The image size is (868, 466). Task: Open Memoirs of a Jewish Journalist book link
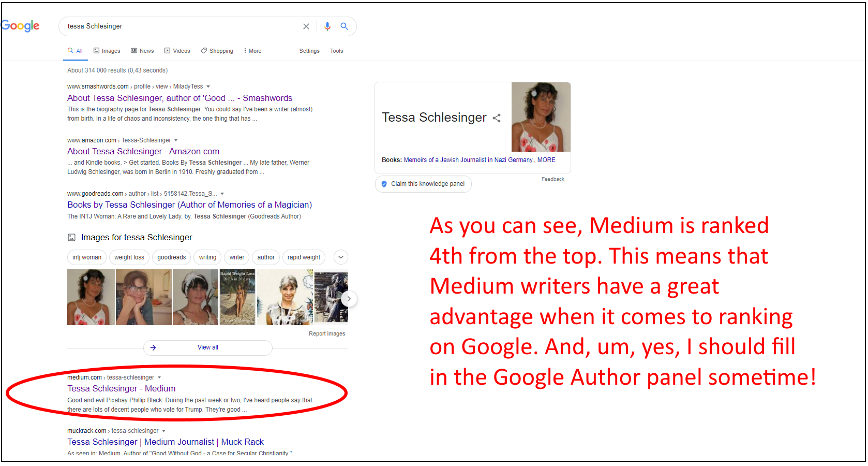469,160
